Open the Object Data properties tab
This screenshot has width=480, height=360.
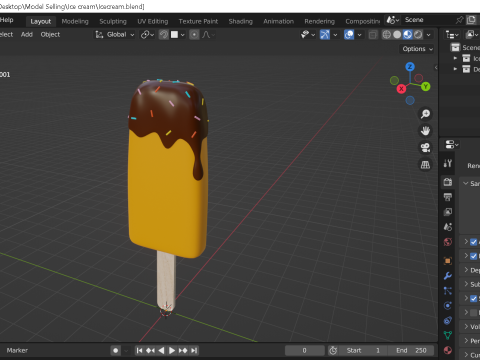click(448, 335)
